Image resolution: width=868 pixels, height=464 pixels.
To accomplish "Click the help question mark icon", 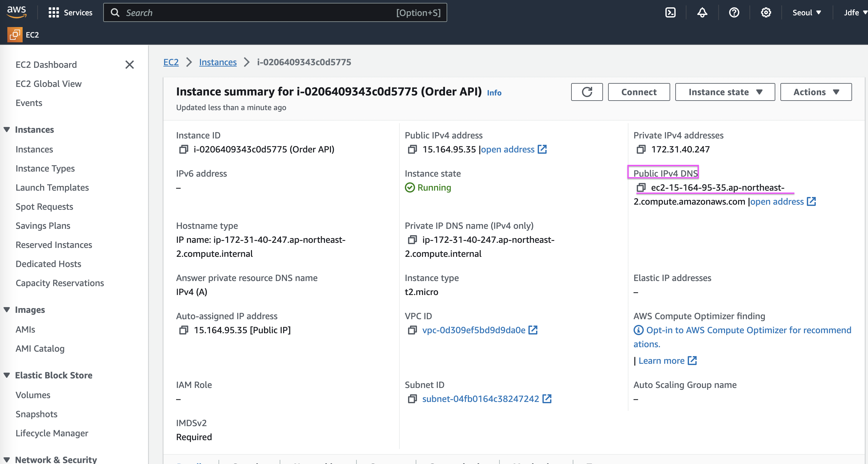I will point(734,12).
